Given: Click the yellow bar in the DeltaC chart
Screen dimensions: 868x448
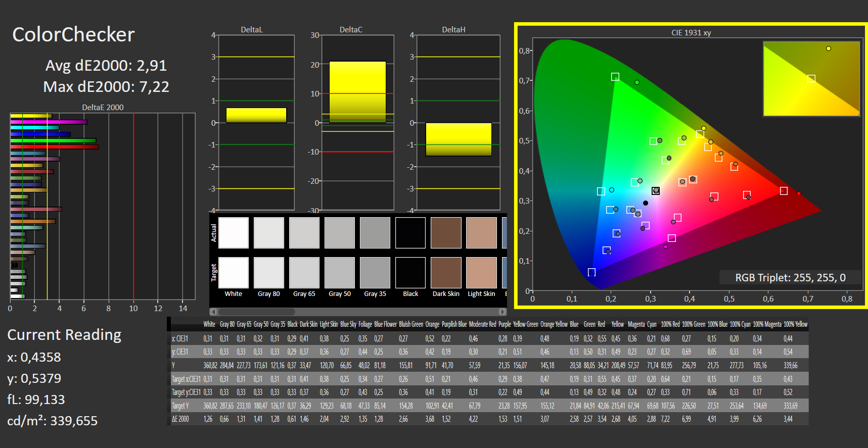Looking at the screenshot, I should point(357,92).
